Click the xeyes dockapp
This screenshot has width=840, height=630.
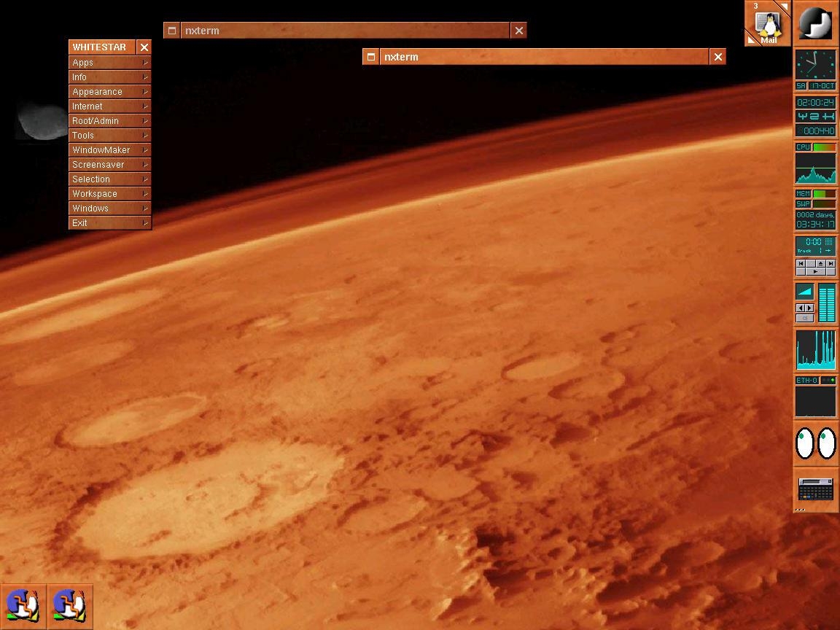(x=815, y=443)
